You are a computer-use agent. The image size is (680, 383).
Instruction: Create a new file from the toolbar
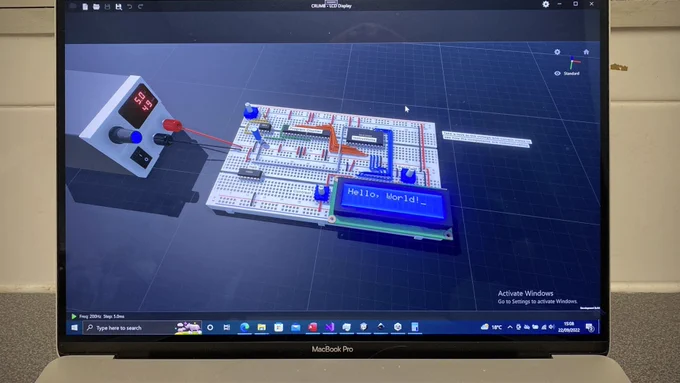click(85, 7)
